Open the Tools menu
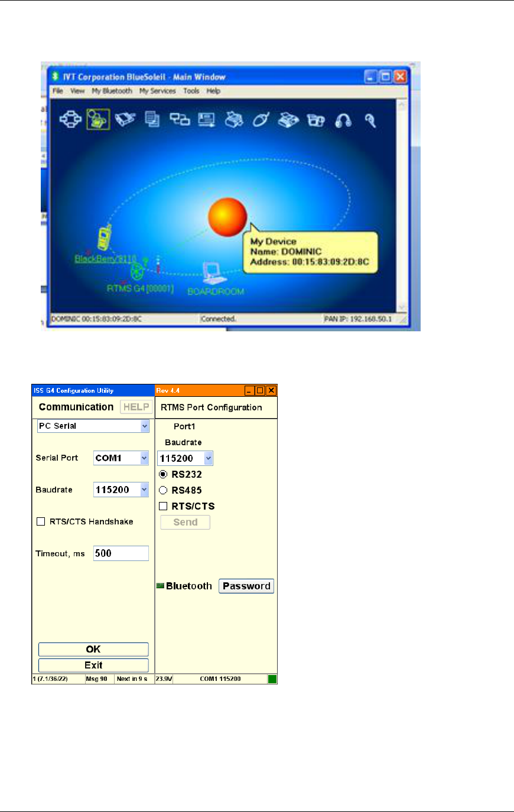The height and width of the screenshot is (812, 514). pyautogui.click(x=191, y=91)
